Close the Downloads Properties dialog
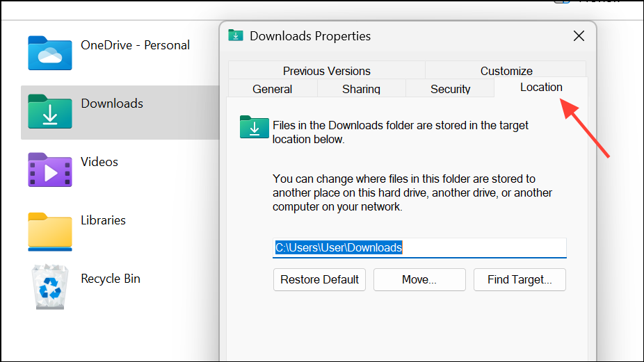The image size is (644, 362). coord(579,36)
